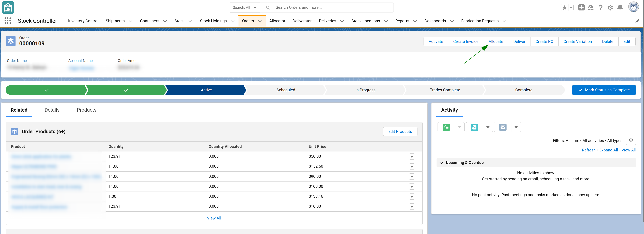644x234 pixels.
Task: Click the Create Variation button
Action: point(578,42)
